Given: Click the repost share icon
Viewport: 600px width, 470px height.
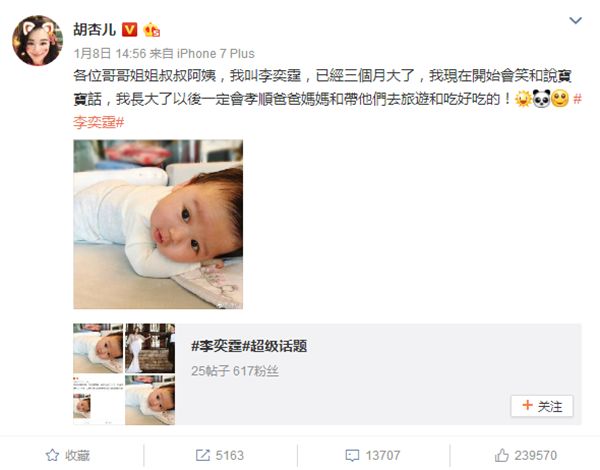Looking at the screenshot, I should coord(203,455).
